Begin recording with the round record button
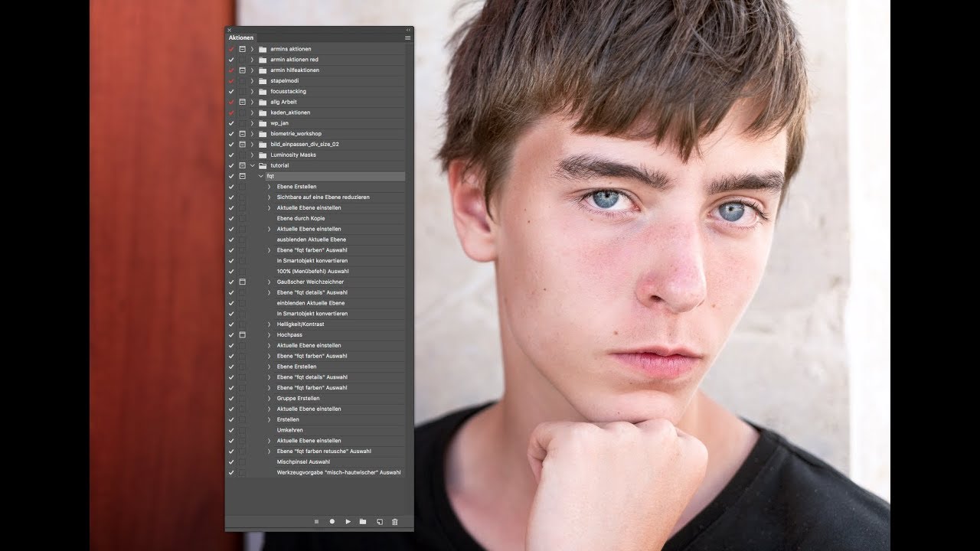The height and width of the screenshot is (551, 980). click(332, 521)
